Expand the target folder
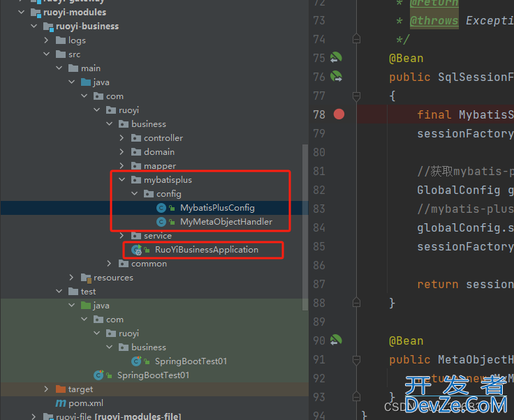 47,389
